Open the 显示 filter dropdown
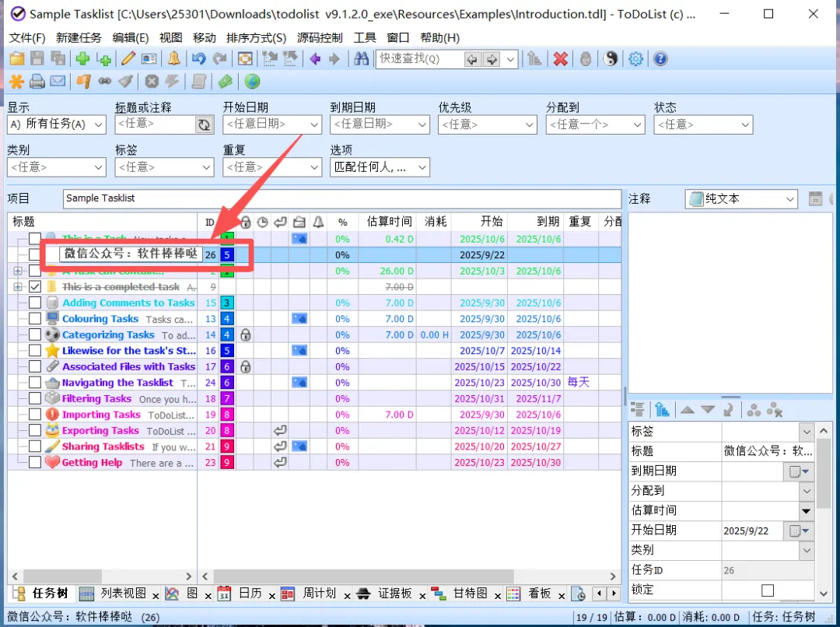The image size is (840, 627). 56,124
